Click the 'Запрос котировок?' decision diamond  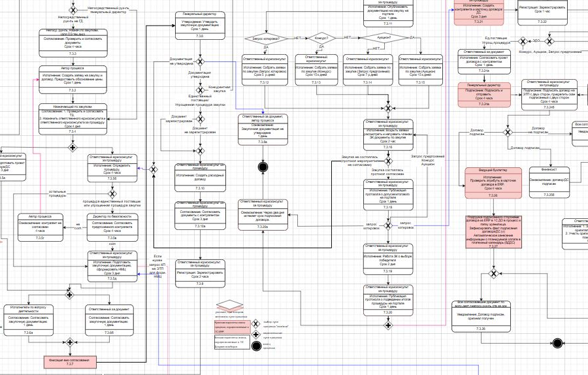point(267,39)
